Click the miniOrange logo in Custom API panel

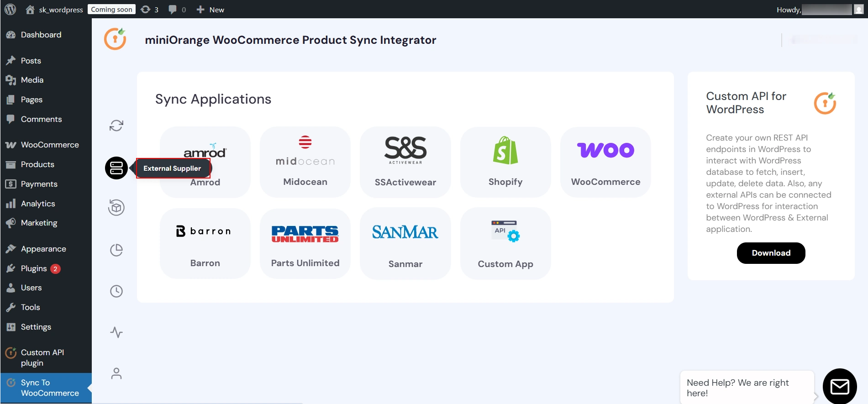[x=825, y=103]
